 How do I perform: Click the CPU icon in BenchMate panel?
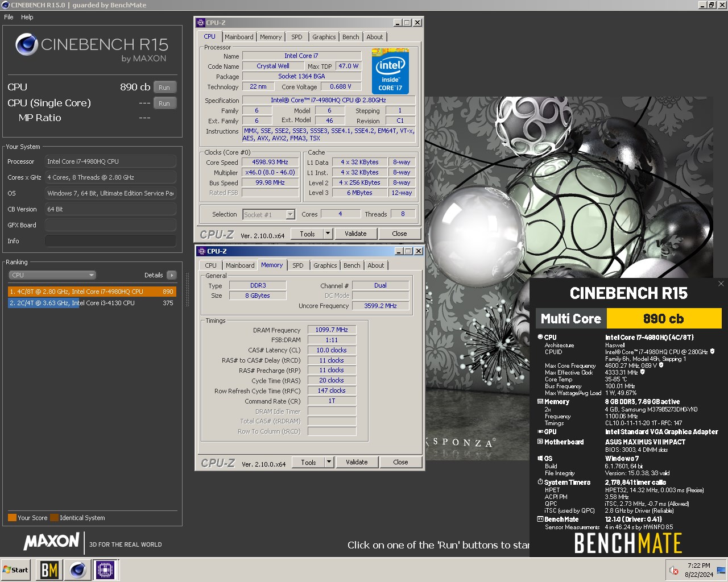(540, 337)
